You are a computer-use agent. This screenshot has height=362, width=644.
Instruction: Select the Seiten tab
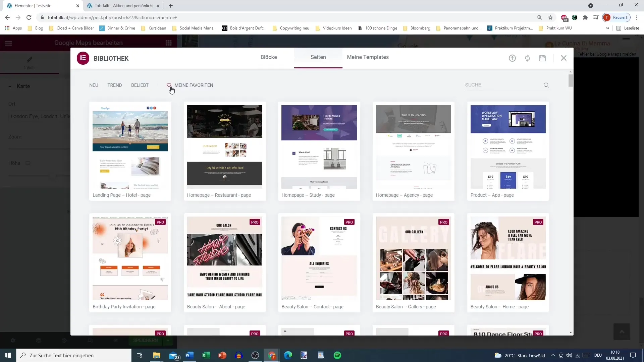(x=318, y=57)
